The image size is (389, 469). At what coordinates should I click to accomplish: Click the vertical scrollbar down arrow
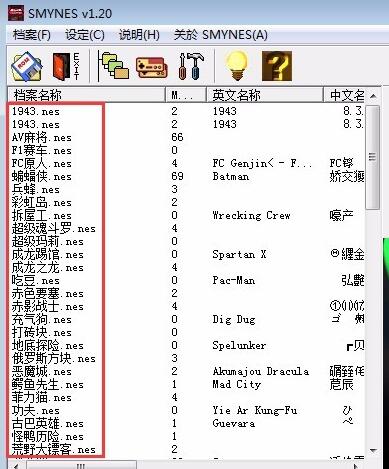point(373,451)
